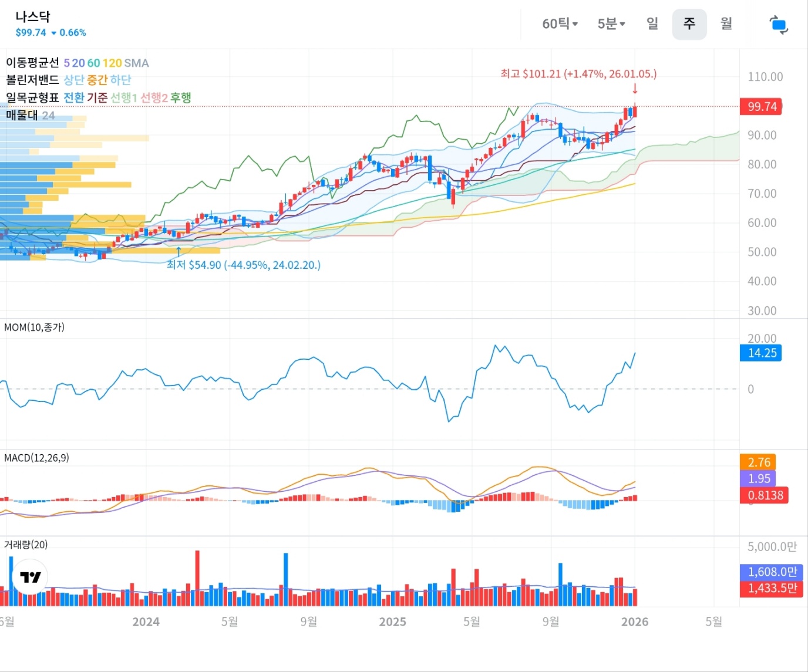Toggle the 이동평균선 moving average legend
Screen dimensions: 808x672
[32, 63]
